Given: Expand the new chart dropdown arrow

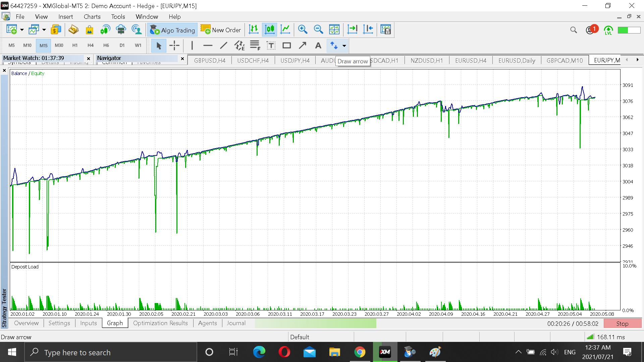Looking at the screenshot, I should [x=22, y=30].
